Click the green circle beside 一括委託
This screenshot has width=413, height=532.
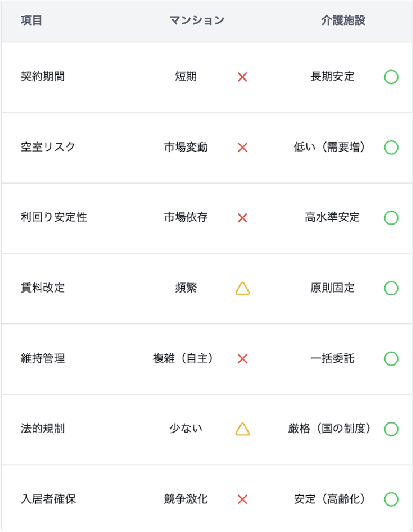pos(391,359)
